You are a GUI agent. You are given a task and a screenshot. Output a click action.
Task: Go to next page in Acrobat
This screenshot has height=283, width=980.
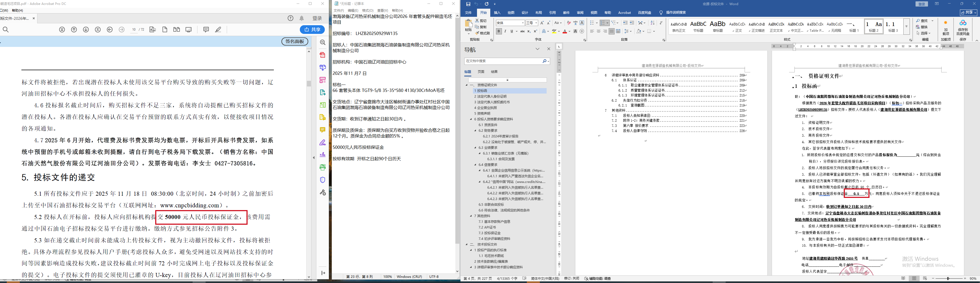pyautogui.click(x=86, y=30)
